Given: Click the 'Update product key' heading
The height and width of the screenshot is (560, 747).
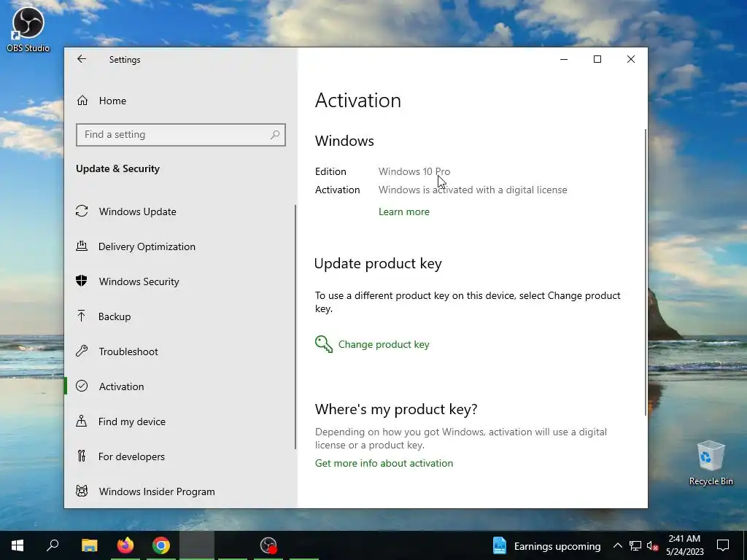Looking at the screenshot, I should [x=378, y=263].
